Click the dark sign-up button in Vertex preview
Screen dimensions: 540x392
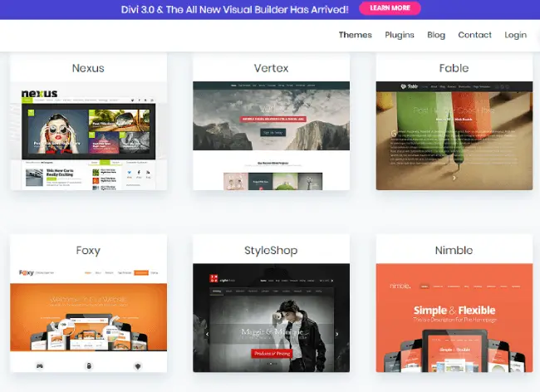pyautogui.click(x=272, y=133)
